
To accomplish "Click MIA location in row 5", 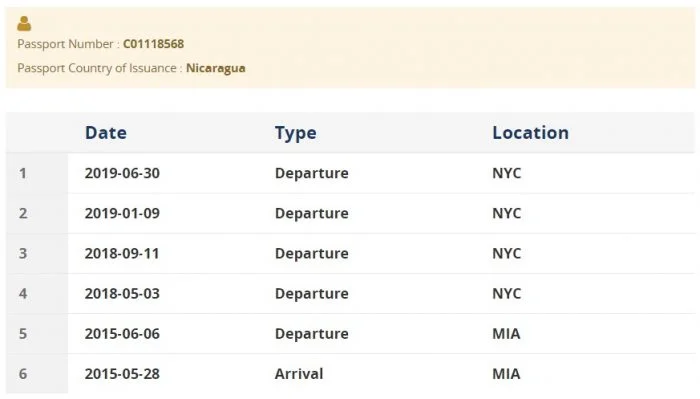I will [506, 334].
